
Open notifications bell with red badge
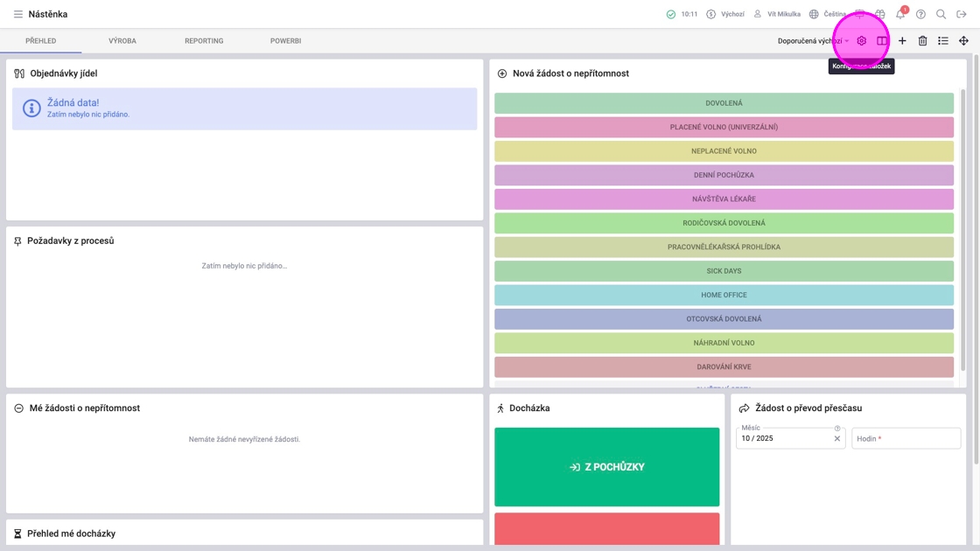point(900,13)
